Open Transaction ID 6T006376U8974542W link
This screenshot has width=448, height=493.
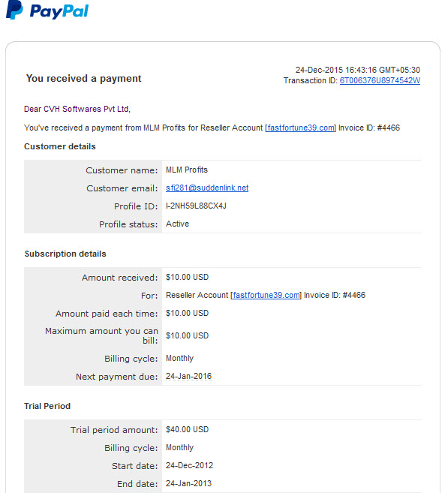[x=380, y=80]
